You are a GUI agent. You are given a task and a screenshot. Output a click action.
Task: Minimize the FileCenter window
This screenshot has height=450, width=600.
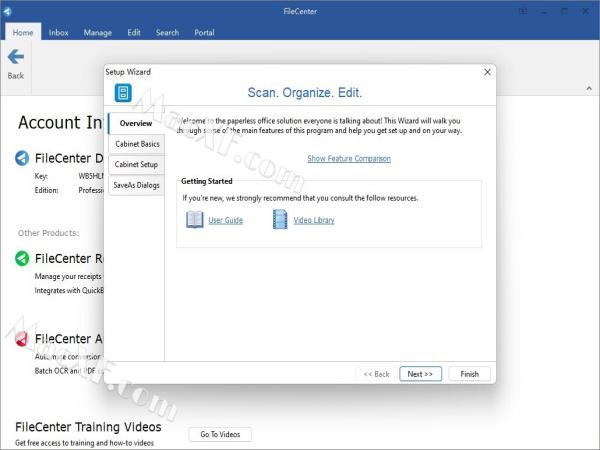pyautogui.click(x=544, y=11)
